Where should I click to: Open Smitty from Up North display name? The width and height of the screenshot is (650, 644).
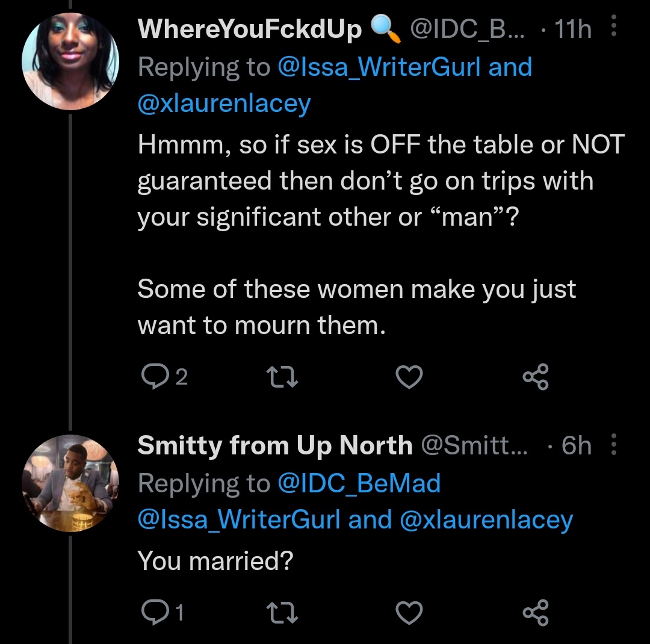[274, 445]
